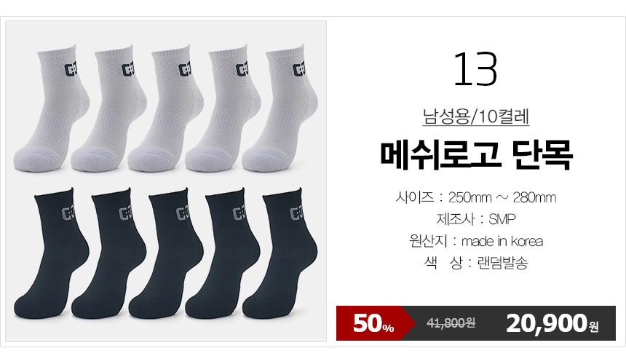Click the first white sock's logo
The width and height of the screenshot is (626, 364).
pyautogui.click(x=71, y=69)
